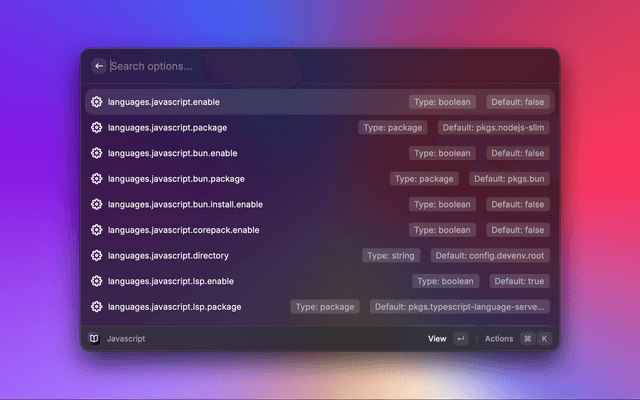This screenshot has width=640, height=400.
Task: Click gear icon beside languages.javascript.bun.package
Action: pos(96,179)
